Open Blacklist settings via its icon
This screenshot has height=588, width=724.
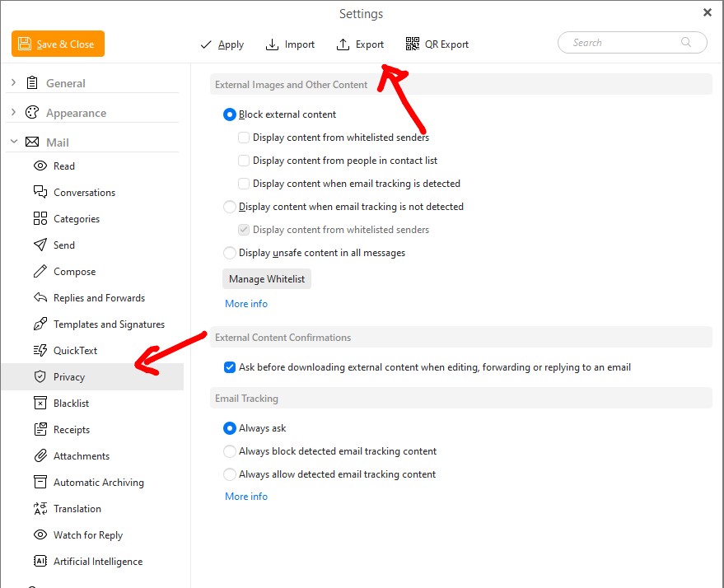pos(40,404)
